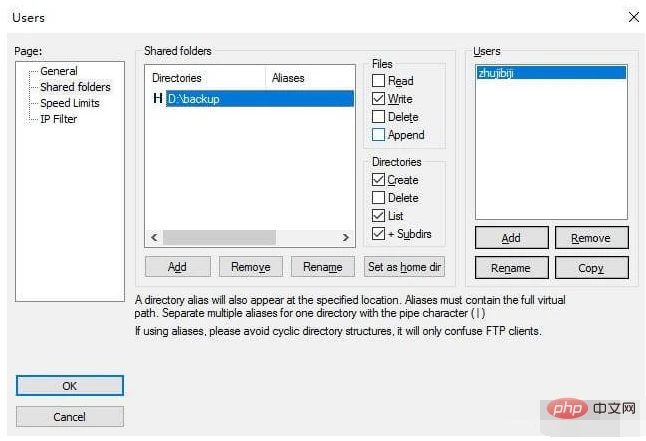Tick the Delete checkbox under Files
Screen dimensions: 646x441
coord(378,117)
